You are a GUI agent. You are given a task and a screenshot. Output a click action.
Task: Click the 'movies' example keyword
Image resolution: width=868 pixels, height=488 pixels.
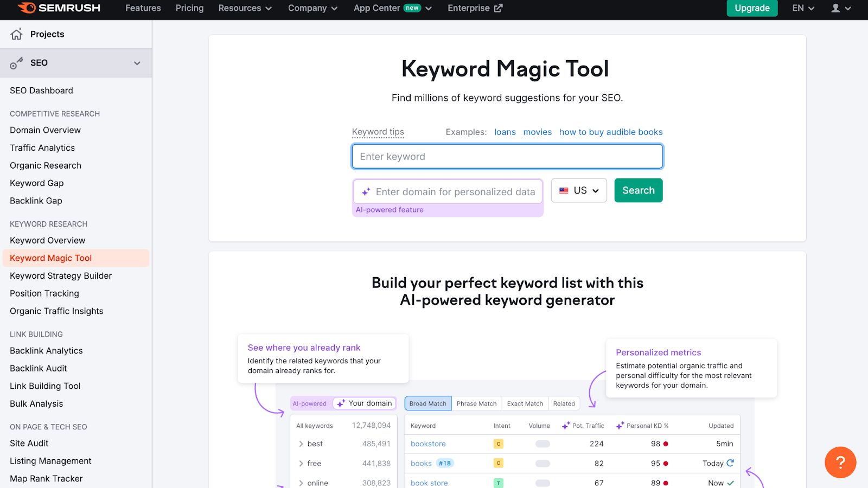tap(538, 132)
